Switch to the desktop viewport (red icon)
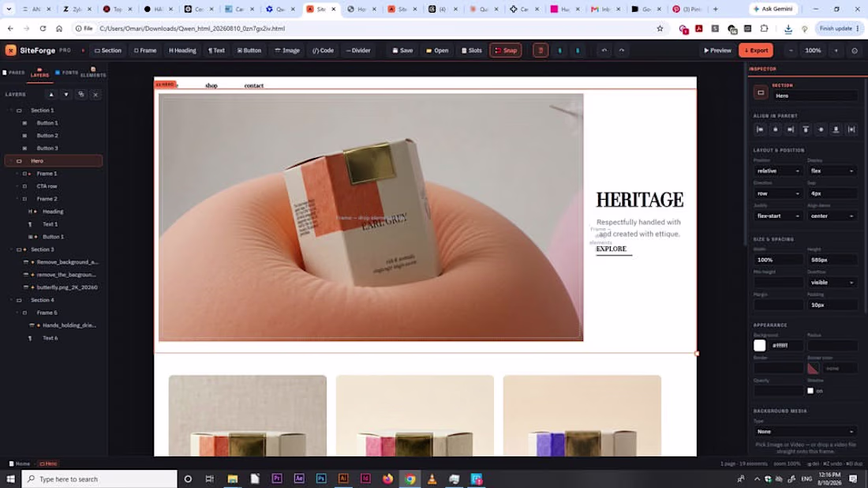This screenshot has height=488, width=868. click(541, 51)
